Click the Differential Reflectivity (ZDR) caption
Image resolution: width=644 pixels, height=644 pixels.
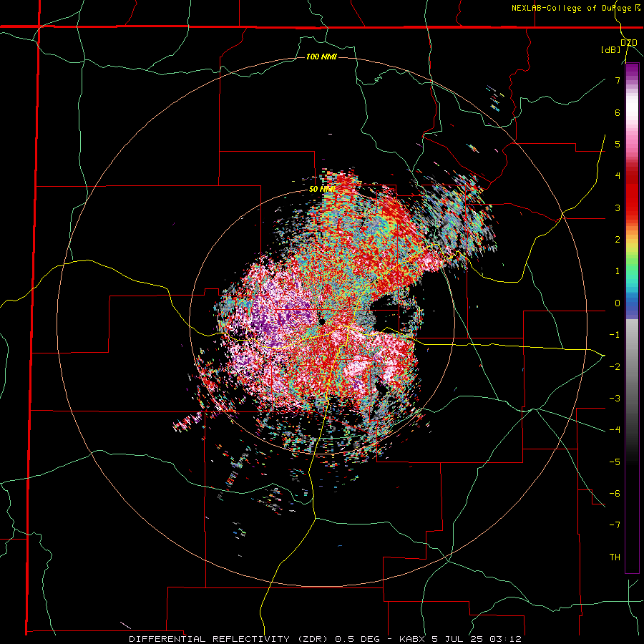[229, 639]
